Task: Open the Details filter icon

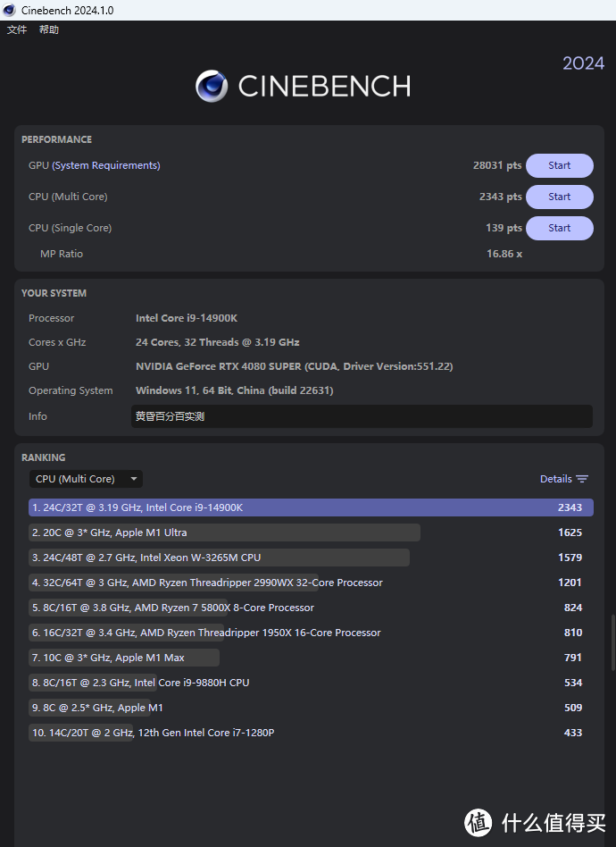Action: 582,479
